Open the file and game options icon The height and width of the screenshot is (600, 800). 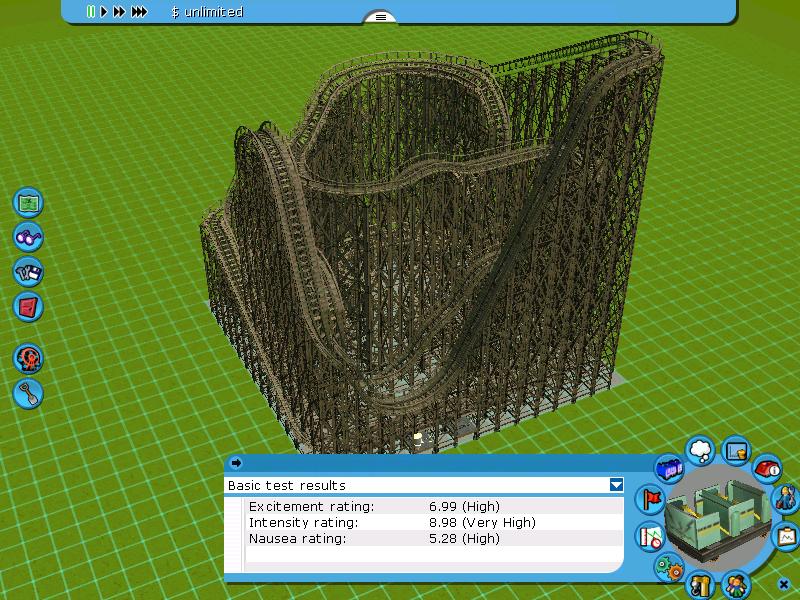coord(28,272)
